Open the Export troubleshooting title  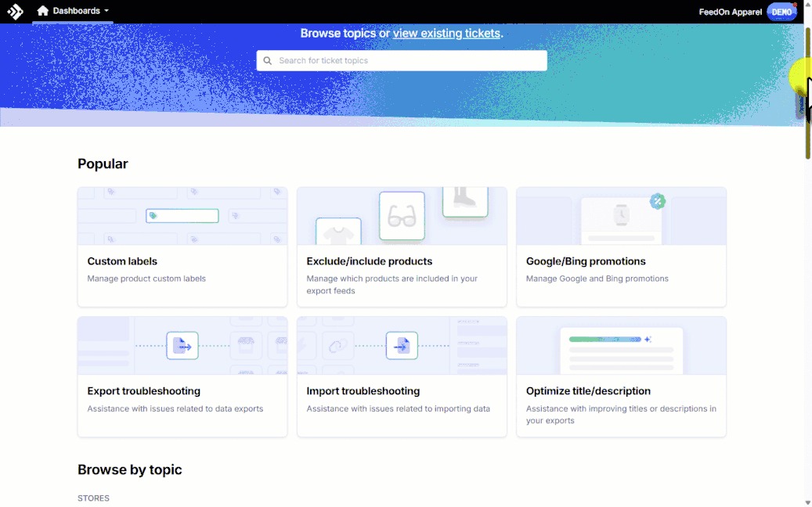click(x=143, y=391)
